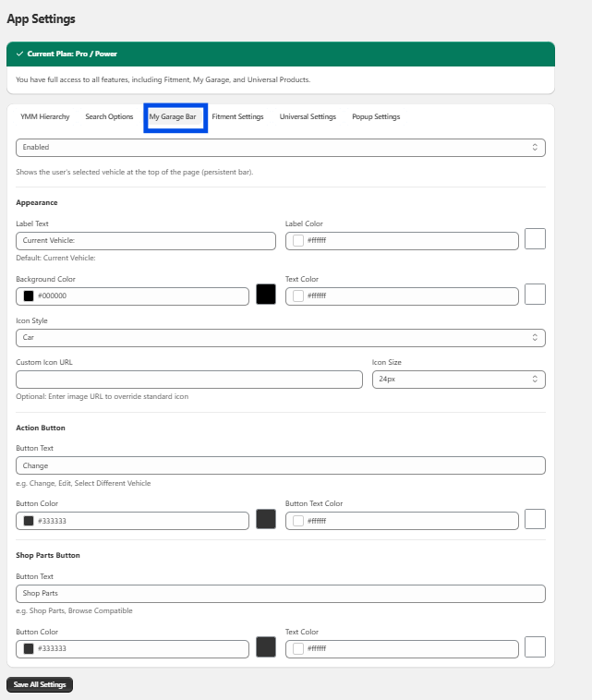592x700 pixels.
Task: Focus the Label Text input field
Action: 146,241
